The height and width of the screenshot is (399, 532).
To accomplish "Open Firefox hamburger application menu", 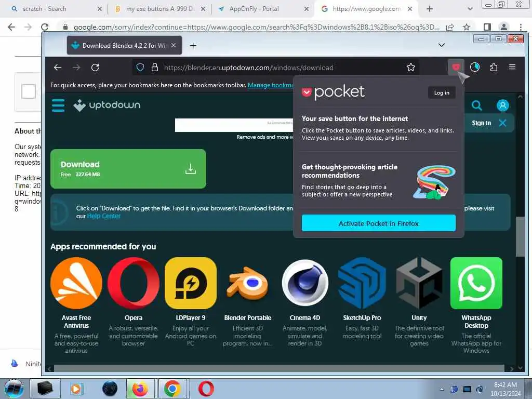I will [512, 67].
